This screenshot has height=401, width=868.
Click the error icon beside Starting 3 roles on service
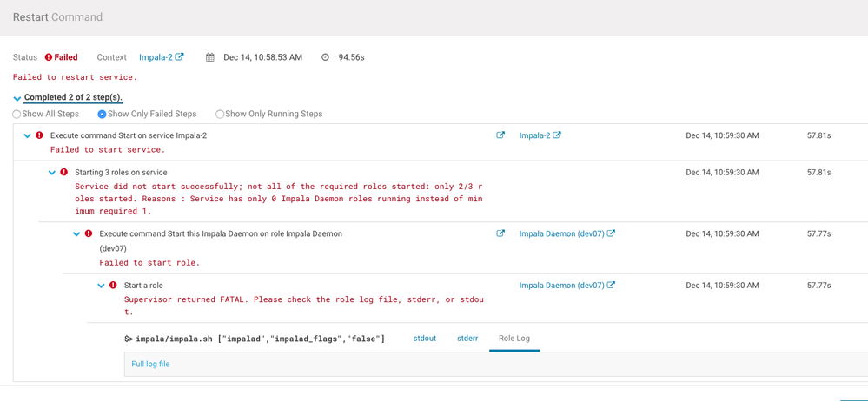click(64, 173)
